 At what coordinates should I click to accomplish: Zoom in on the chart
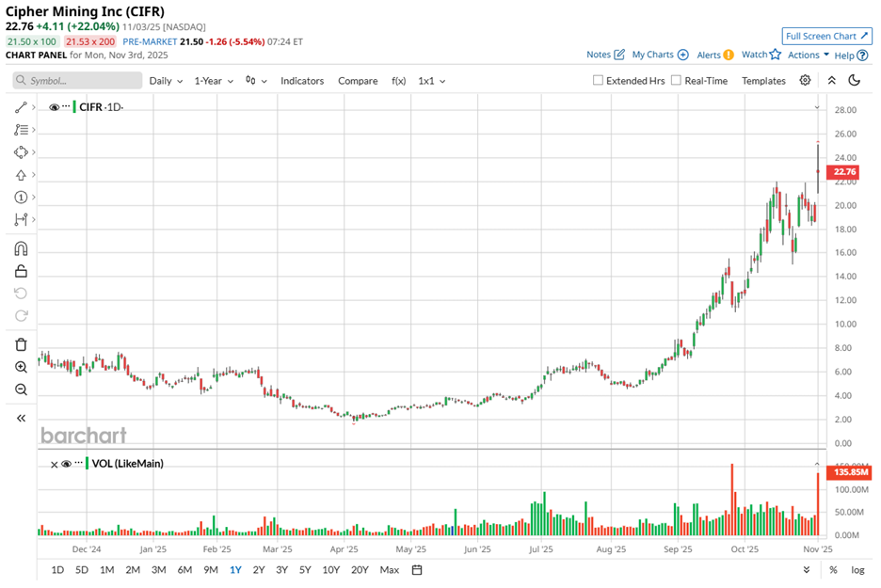coord(21,367)
